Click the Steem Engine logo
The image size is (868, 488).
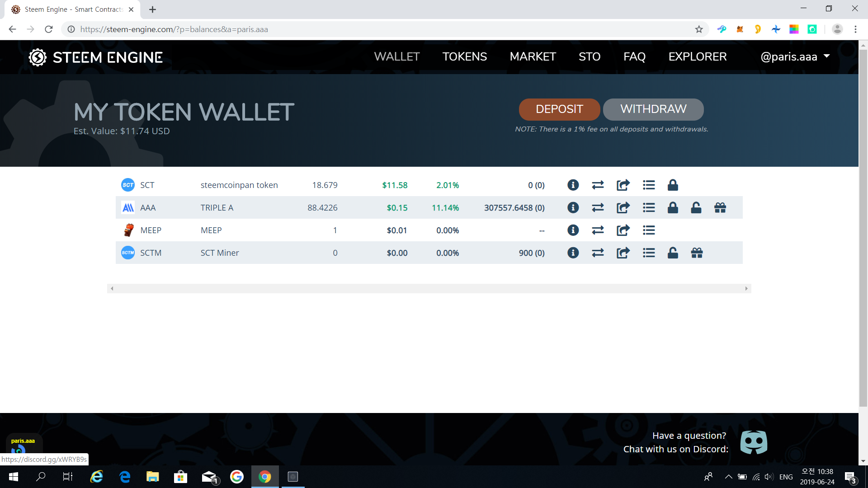(x=96, y=57)
